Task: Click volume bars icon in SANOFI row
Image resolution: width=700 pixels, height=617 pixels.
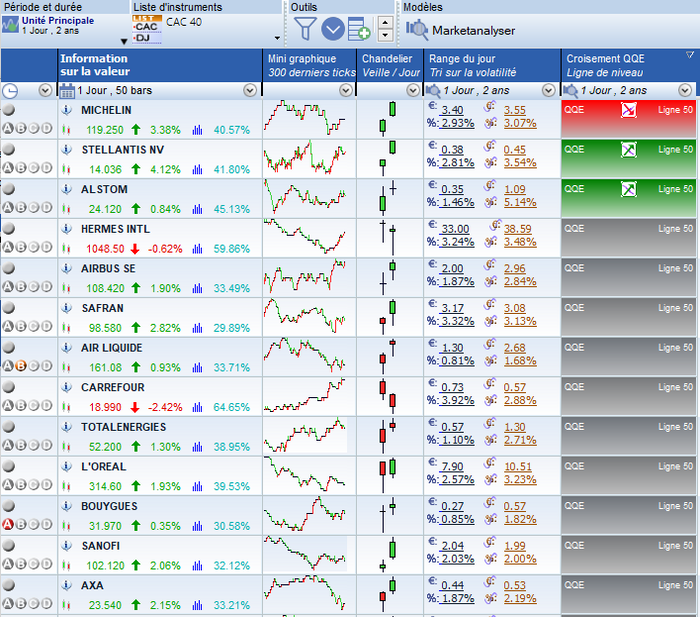Action: click(x=197, y=566)
